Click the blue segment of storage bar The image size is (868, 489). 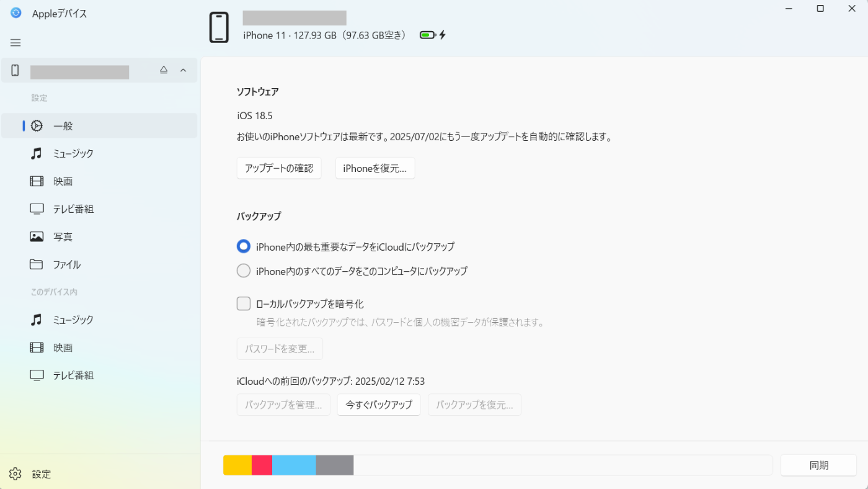click(x=294, y=465)
